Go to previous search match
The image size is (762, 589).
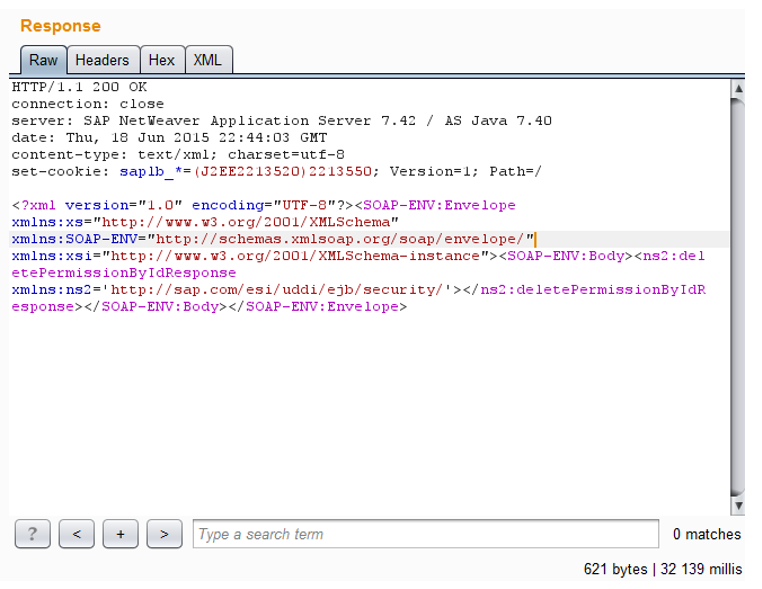[77, 534]
